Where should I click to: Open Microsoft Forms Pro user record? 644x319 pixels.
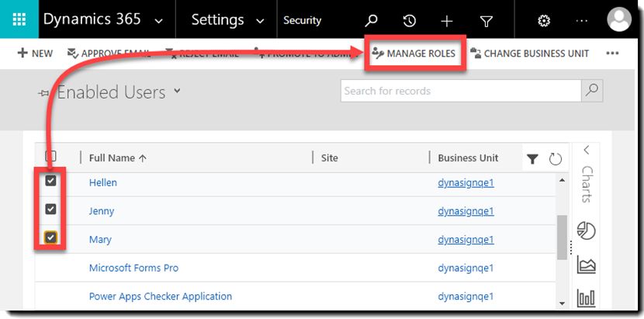[x=134, y=268]
